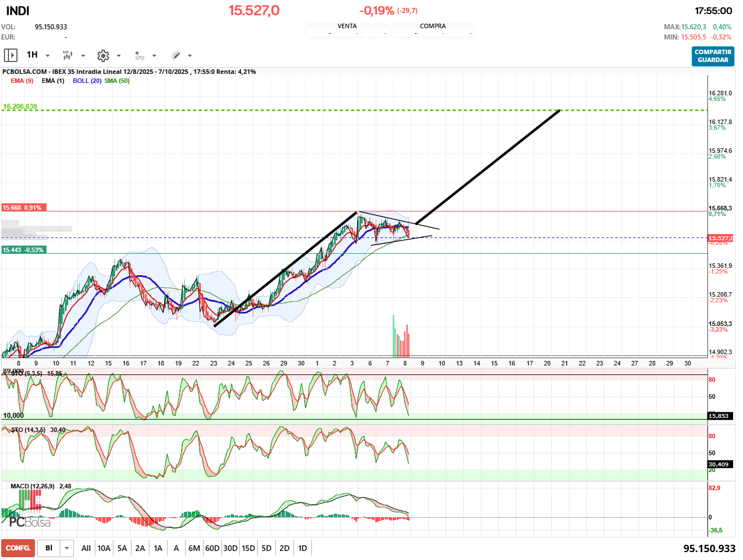Switch to the 5D time range
Screen dimensions: 743x560
[x=266, y=548]
